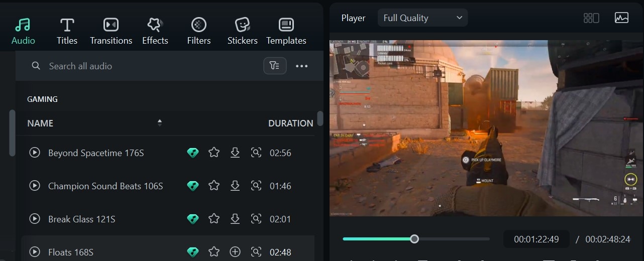Play the Break Glass 121S preview
The height and width of the screenshot is (261, 644).
coord(35,218)
